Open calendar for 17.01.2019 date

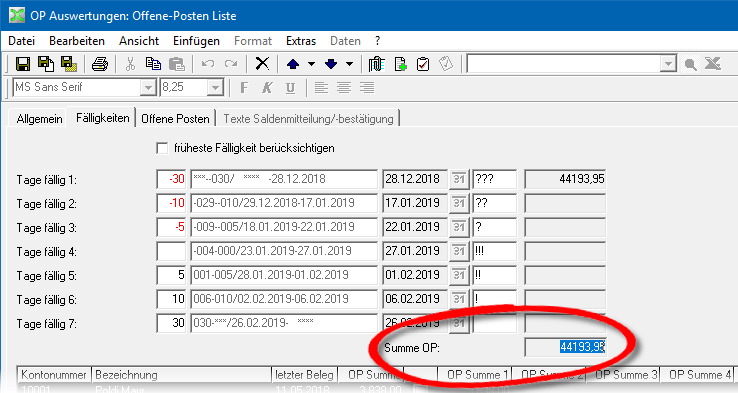click(459, 203)
